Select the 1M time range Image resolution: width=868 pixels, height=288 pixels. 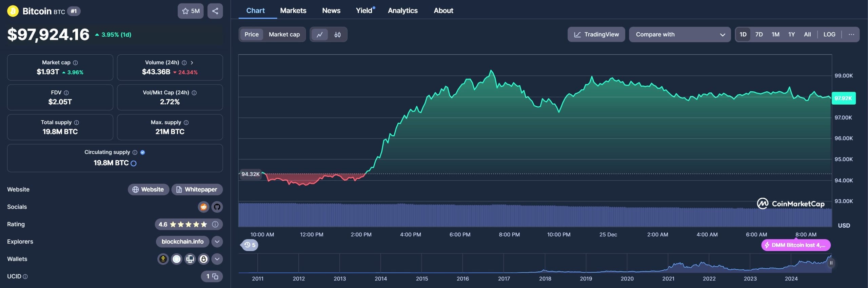pyautogui.click(x=775, y=34)
